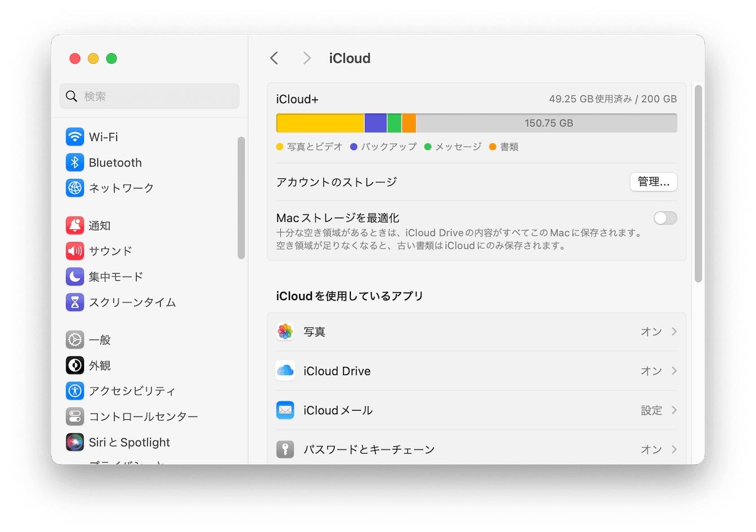Select 集中モード moon icon
756x532 pixels.
(75, 276)
